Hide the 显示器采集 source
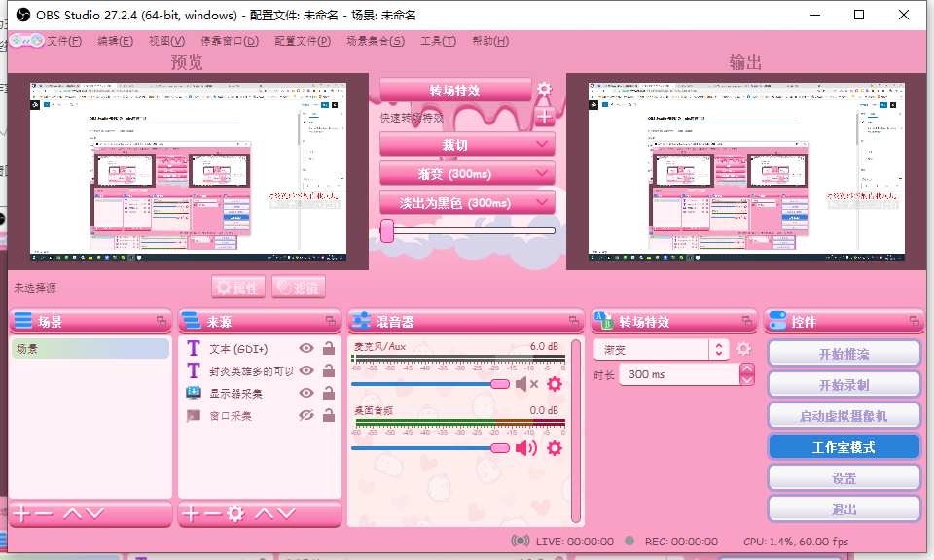Viewport: 934px width, 560px height. click(306, 394)
